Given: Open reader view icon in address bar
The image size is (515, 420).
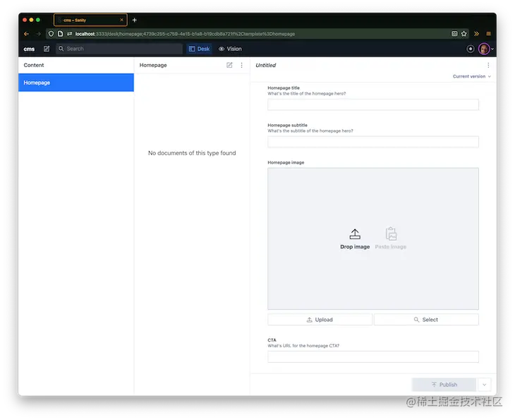Looking at the screenshot, I should coord(454,34).
